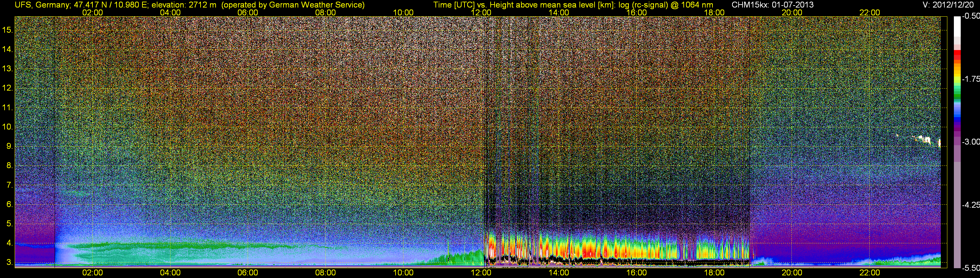The width and height of the screenshot is (980, 278).
Task: Click the white band capping the colorbar
Action: pos(957,27)
